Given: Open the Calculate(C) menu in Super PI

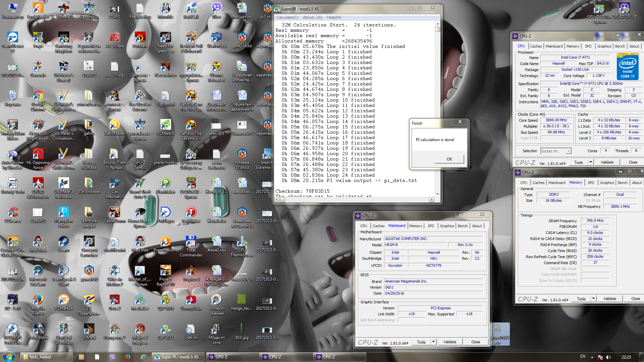Looking at the screenshot, I should 287,17.
